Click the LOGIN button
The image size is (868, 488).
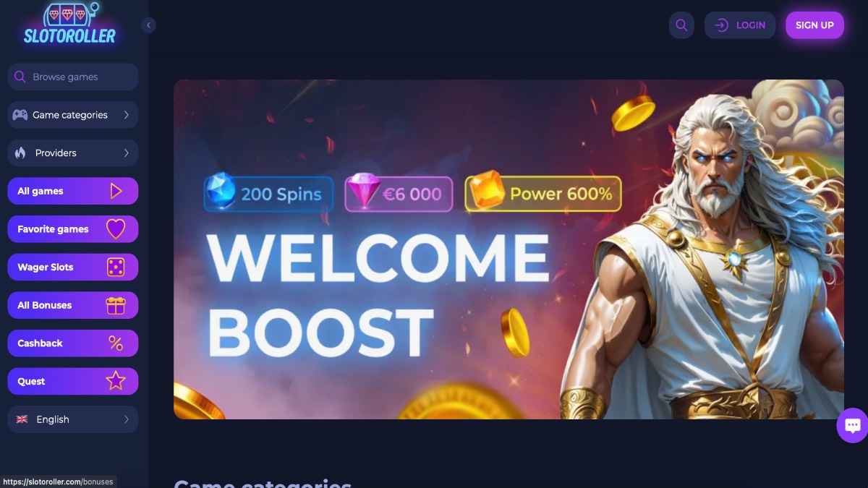pos(740,25)
